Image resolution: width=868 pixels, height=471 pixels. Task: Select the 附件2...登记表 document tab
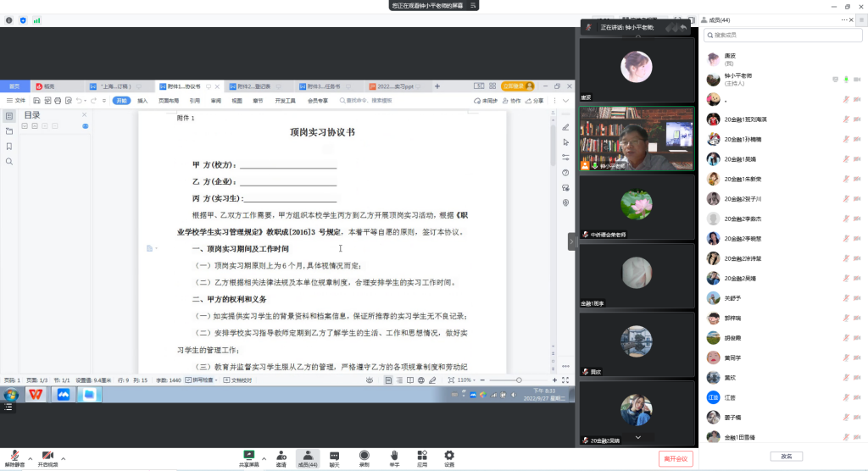pos(256,86)
